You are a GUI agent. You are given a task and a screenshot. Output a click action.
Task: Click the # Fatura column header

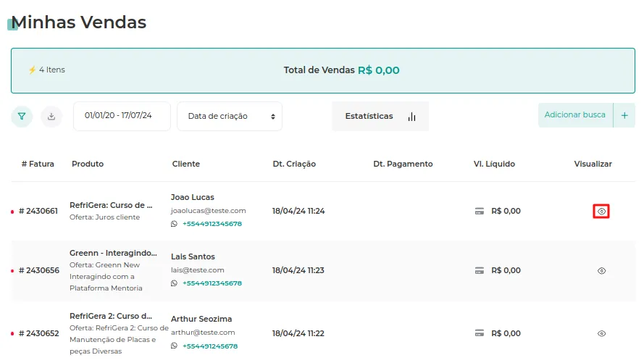pos(38,164)
